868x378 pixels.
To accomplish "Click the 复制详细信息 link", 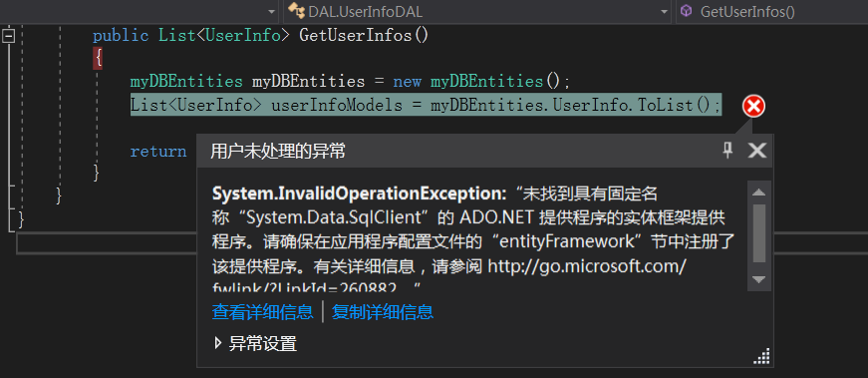I will coord(382,312).
